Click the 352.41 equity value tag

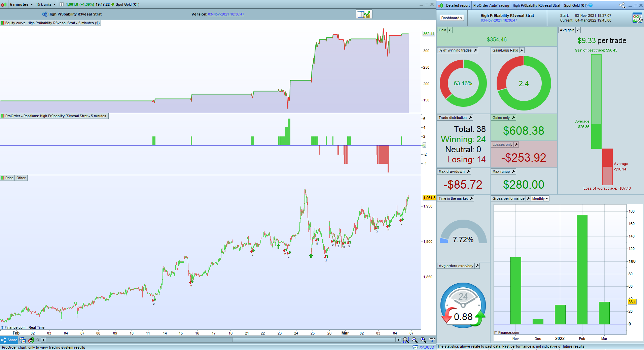[x=429, y=34]
